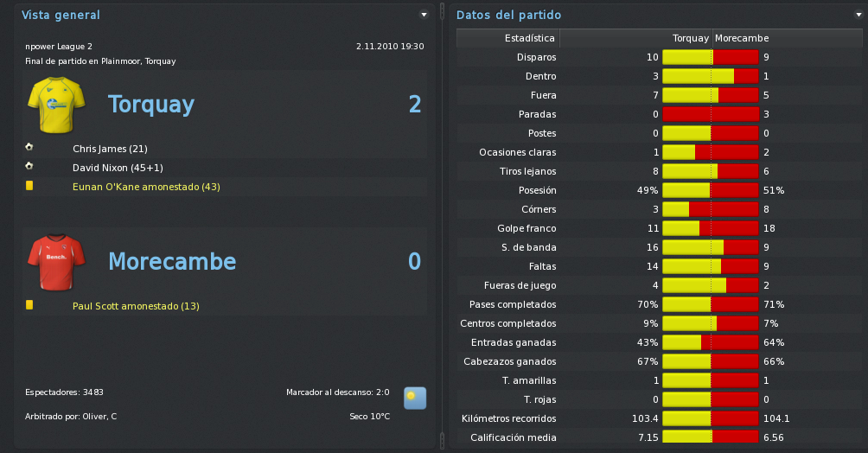Click the splitter handle between the two panels
The image size is (868, 453).
click(x=442, y=226)
